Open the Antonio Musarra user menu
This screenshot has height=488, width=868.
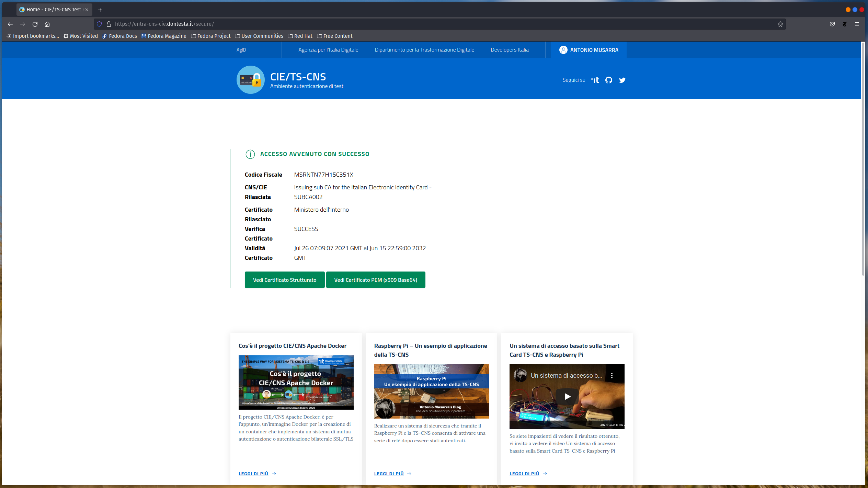tap(589, 50)
